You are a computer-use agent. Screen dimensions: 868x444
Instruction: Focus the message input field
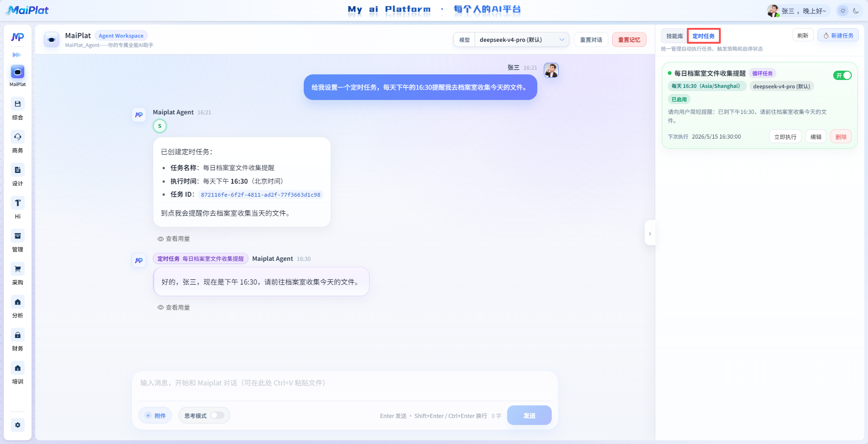345,383
